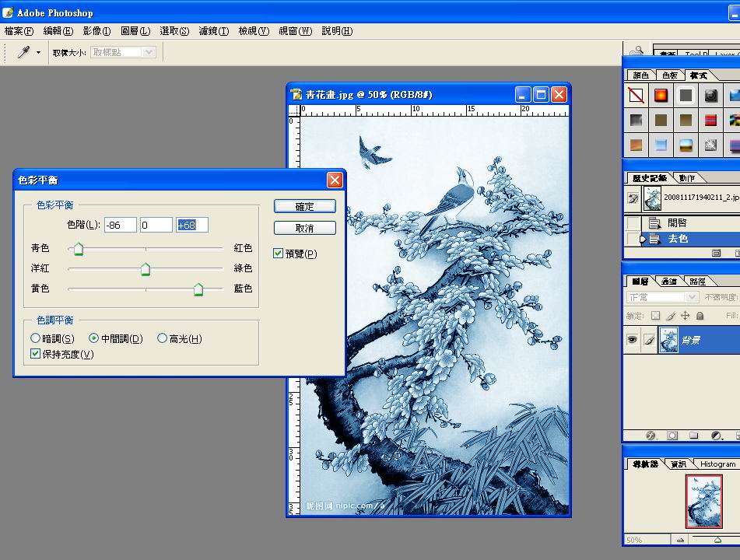
Task: Select the 中間調(D) midtones radio button
Action: pyautogui.click(x=94, y=338)
